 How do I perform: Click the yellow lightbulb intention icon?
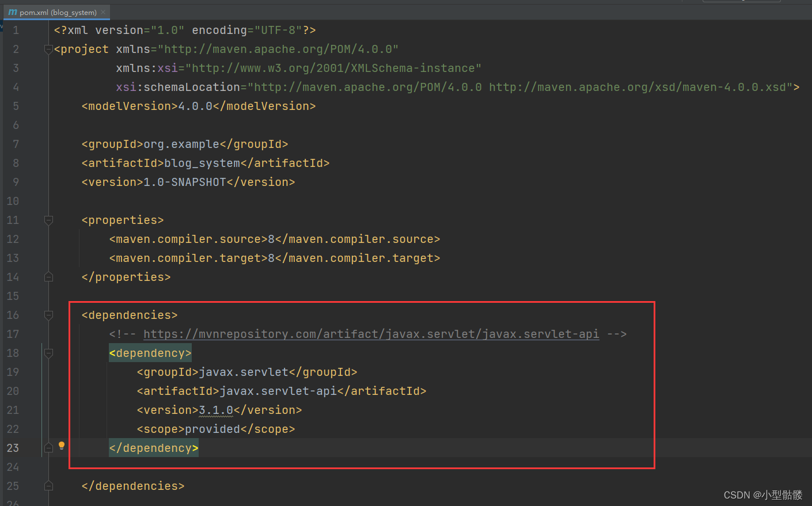62,446
